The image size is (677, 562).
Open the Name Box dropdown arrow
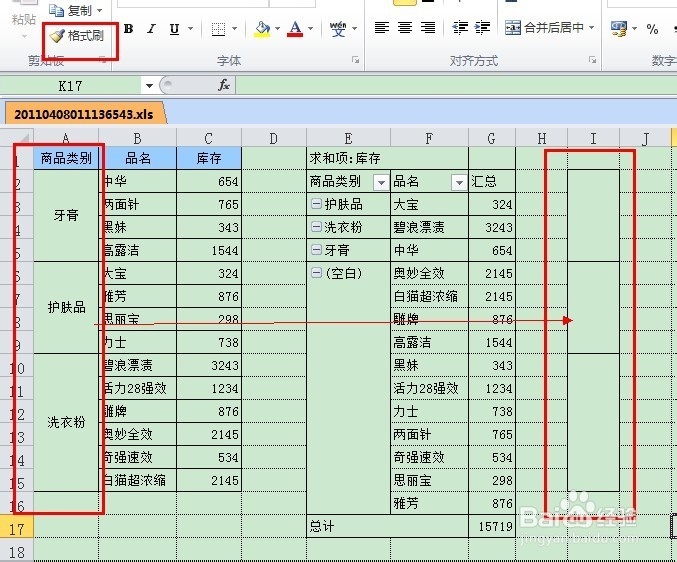(149, 85)
